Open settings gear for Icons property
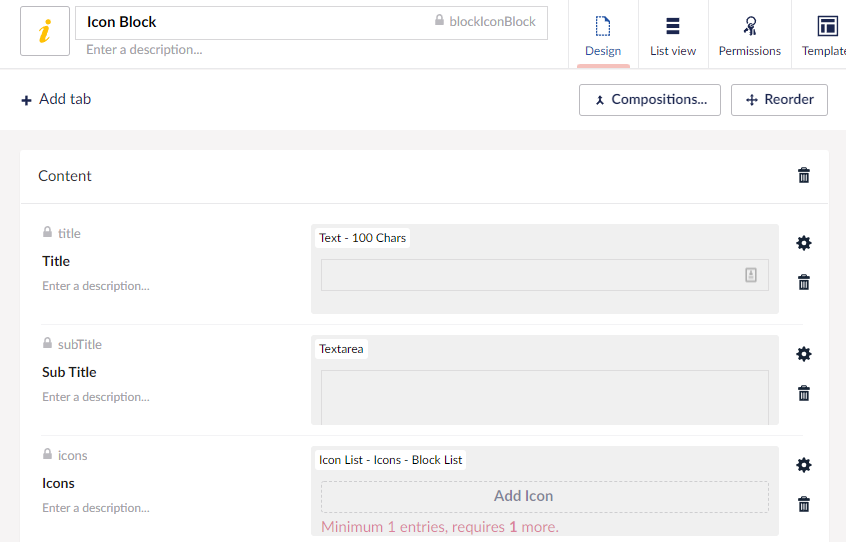 point(803,465)
